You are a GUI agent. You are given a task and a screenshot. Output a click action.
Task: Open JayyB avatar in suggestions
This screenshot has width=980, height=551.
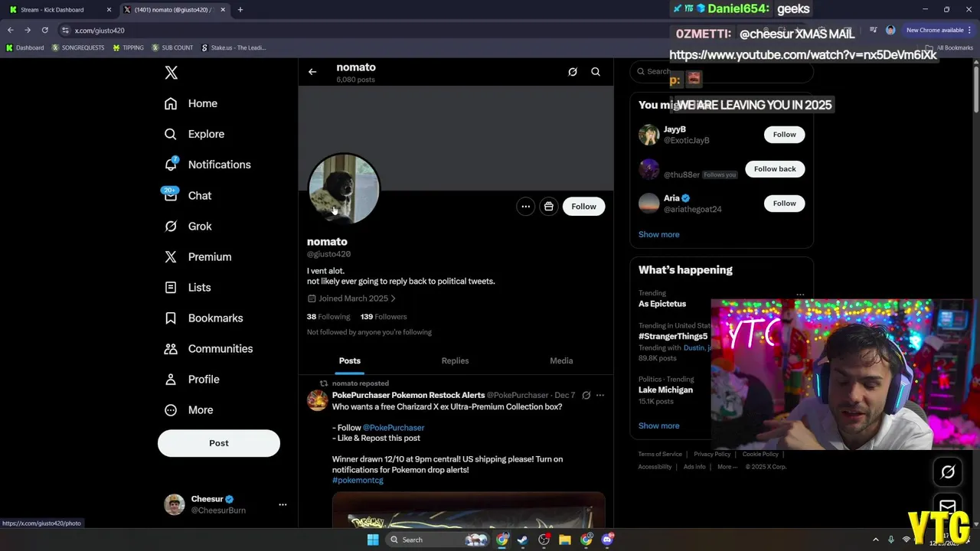[649, 135]
